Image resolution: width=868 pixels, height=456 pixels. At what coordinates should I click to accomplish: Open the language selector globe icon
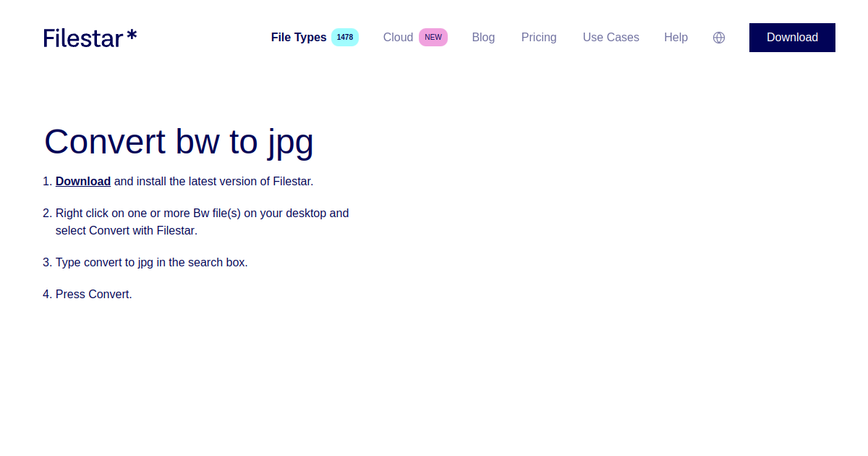click(x=719, y=38)
